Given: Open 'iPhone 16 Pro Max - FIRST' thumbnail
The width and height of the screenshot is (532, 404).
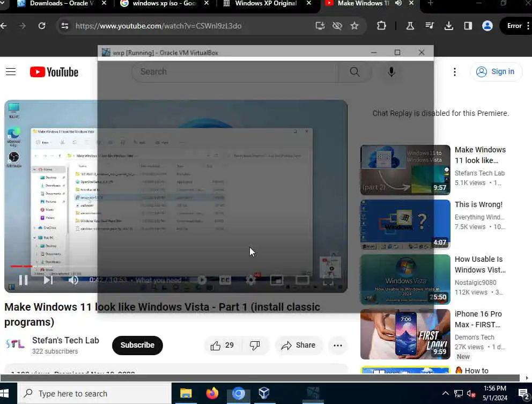Looking at the screenshot, I should (x=405, y=334).
